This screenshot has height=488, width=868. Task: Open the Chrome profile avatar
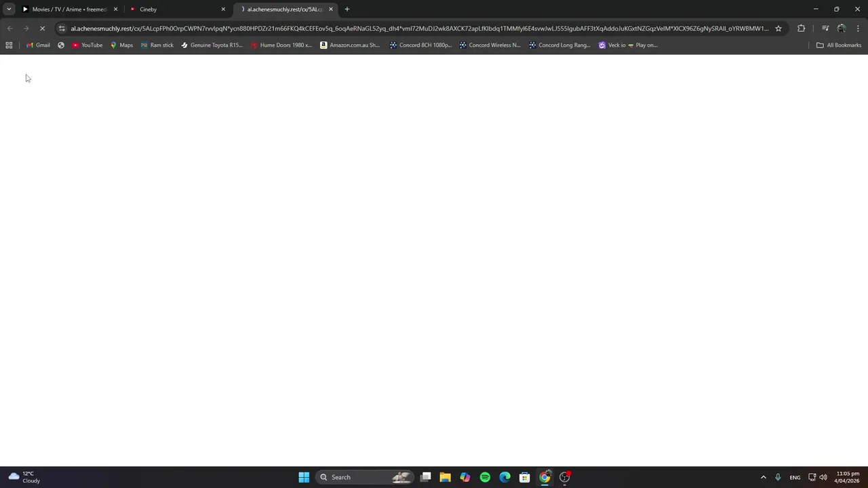842,28
